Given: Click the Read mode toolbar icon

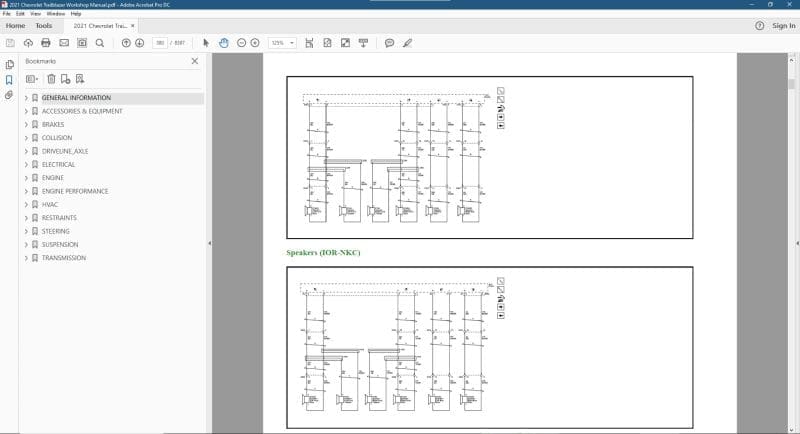Looking at the screenshot, I should click(x=363, y=43).
